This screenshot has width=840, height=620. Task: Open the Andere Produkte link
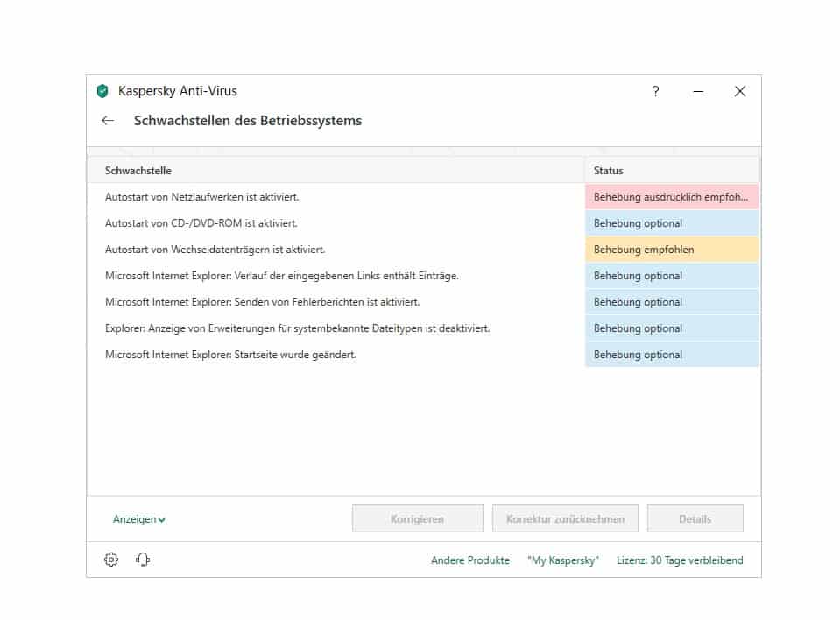point(469,560)
